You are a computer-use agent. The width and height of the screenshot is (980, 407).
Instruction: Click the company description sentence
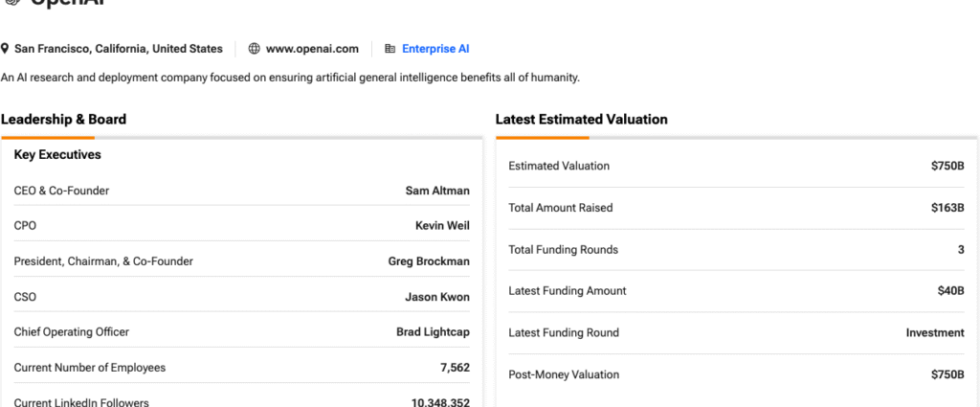click(x=290, y=78)
